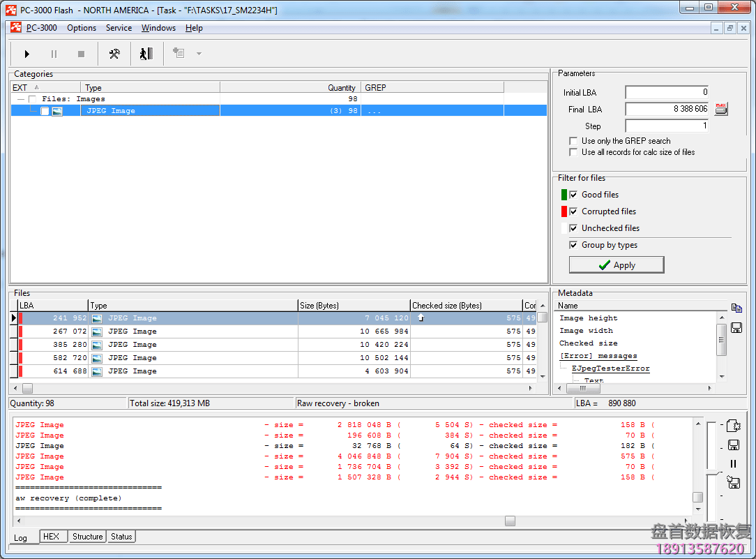
Task: Open the Service menu
Action: point(119,28)
